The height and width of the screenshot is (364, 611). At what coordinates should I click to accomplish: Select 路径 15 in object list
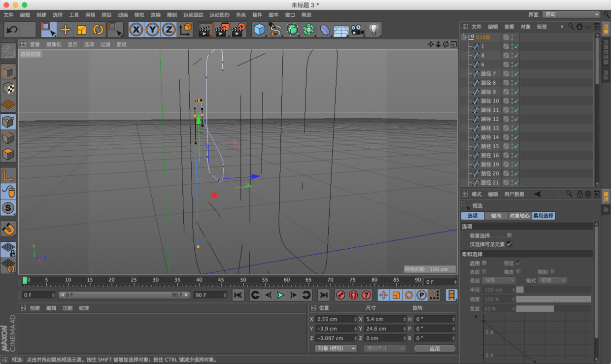(x=490, y=146)
